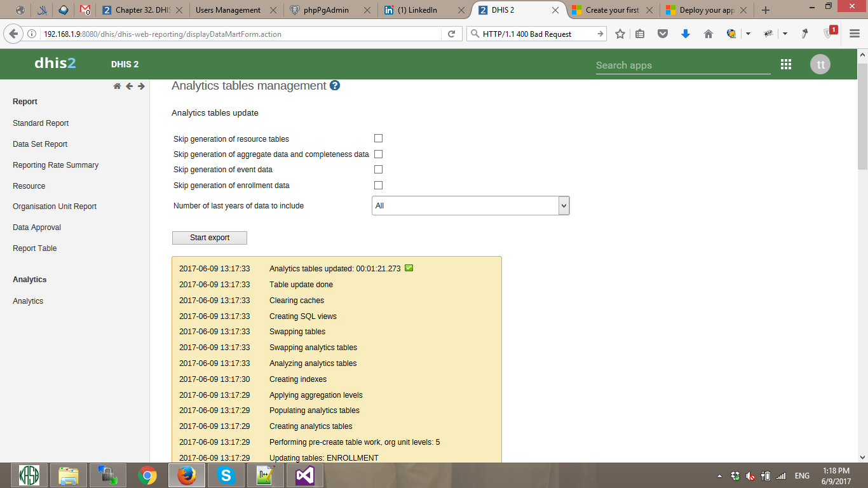Bookmark this page with the star icon
Screen dimensions: 868x488
620,34
